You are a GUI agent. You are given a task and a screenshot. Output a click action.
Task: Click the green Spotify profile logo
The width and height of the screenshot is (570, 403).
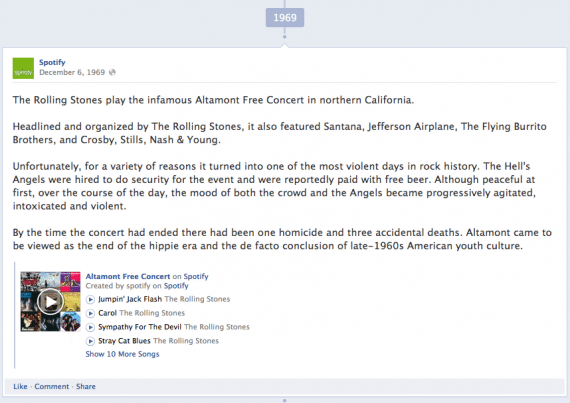pos(23,68)
